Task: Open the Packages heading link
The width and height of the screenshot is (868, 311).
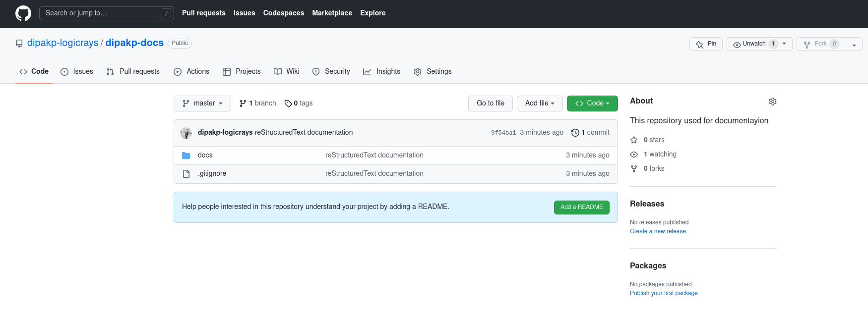Action: pyautogui.click(x=648, y=266)
